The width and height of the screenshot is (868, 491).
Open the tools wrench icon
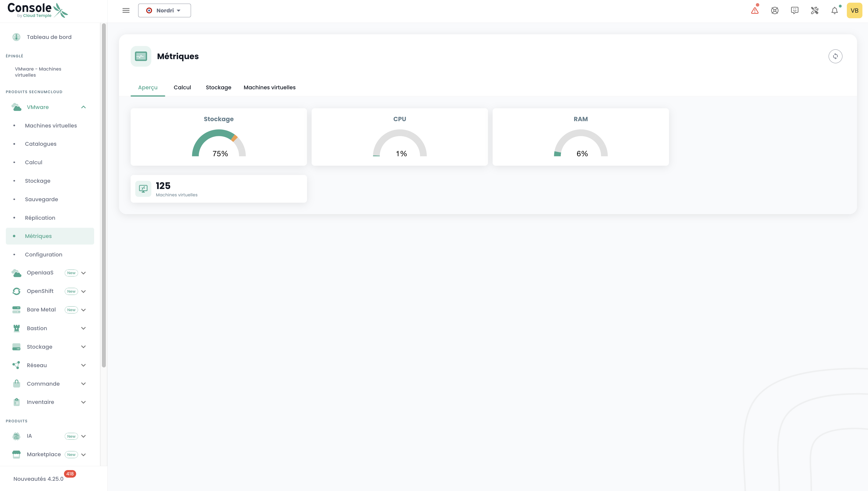click(x=814, y=11)
